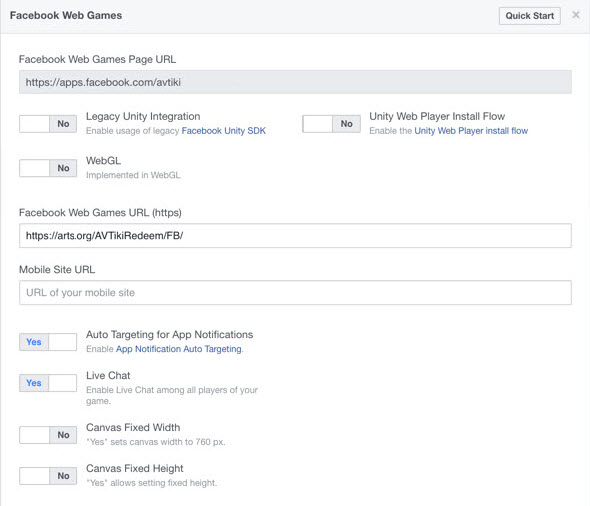The width and height of the screenshot is (590, 506).
Task: Open the Unity Web Player install flow link
Action: click(471, 131)
